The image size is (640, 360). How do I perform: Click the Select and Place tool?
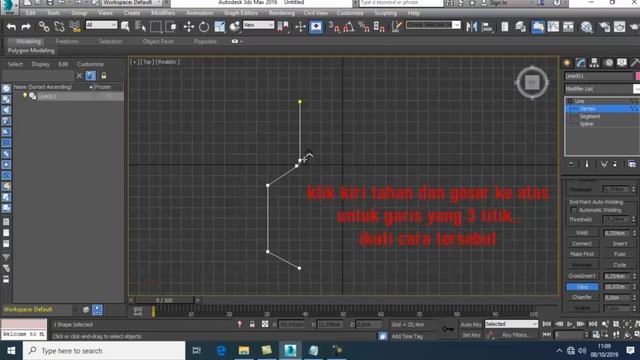coord(234,27)
